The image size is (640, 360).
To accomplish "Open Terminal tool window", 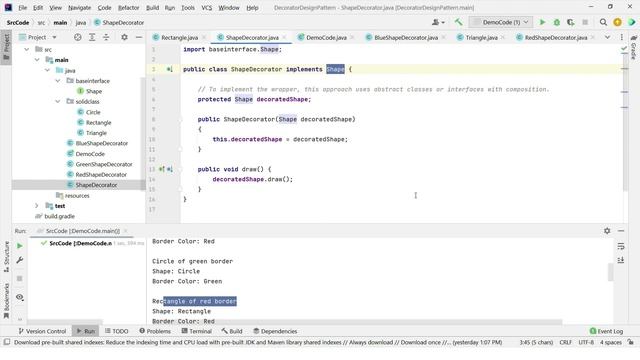I will click(x=197, y=331).
